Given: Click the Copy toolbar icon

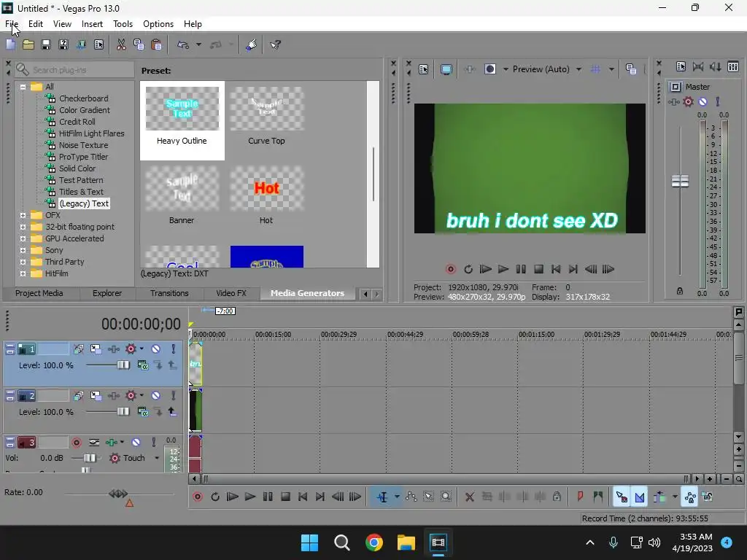Looking at the screenshot, I should pyautogui.click(x=139, y=44).
